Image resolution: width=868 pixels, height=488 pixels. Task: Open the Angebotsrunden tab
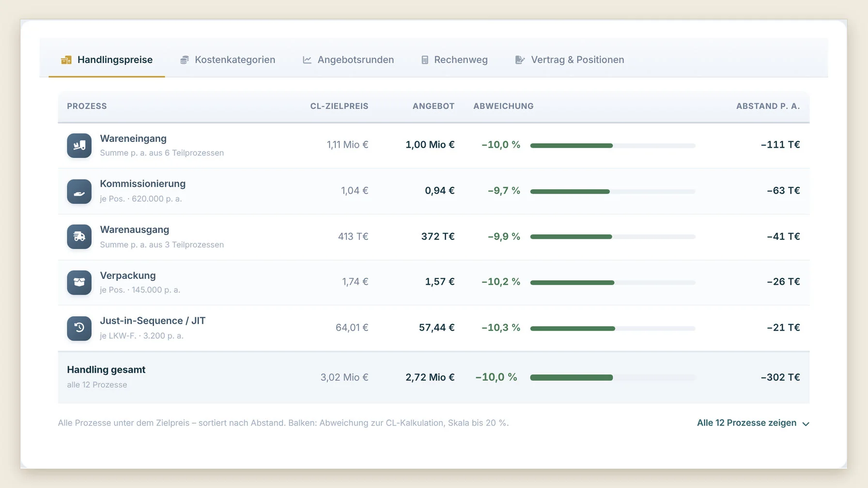click(x=348, y=60)
